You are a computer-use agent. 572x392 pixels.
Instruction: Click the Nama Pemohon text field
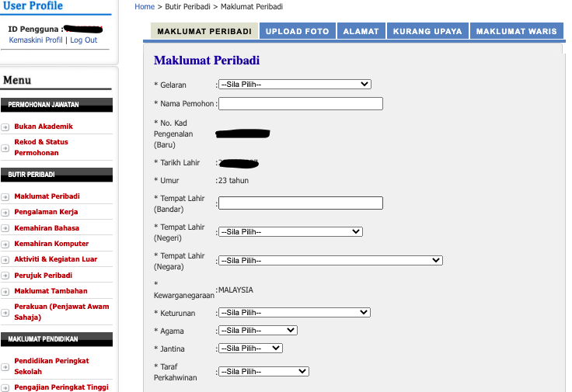pos(300,104)
